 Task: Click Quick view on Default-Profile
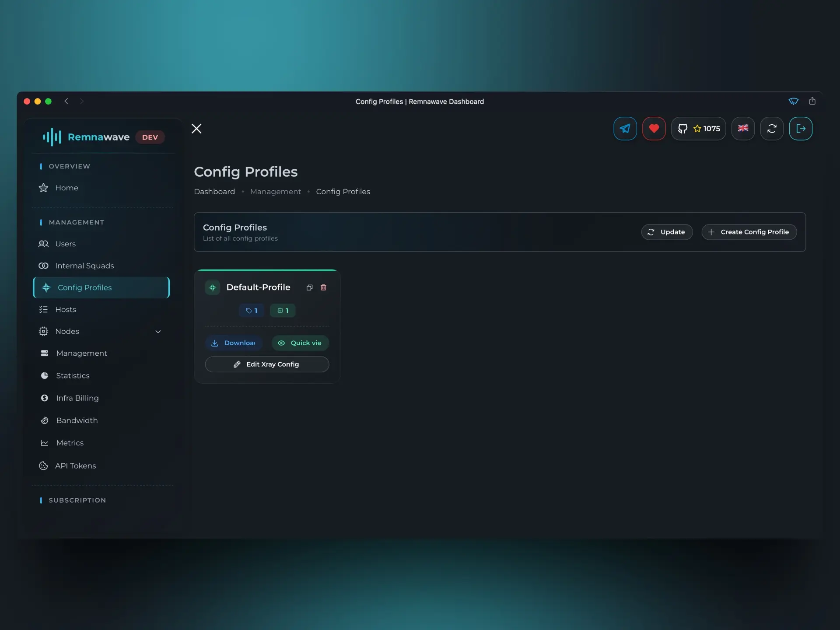pos(300,343)
